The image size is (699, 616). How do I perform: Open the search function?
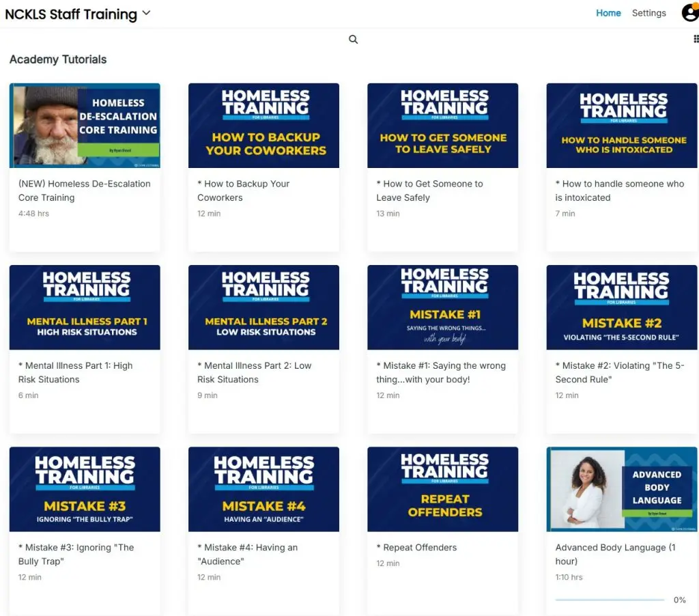[x=353, y=39]
